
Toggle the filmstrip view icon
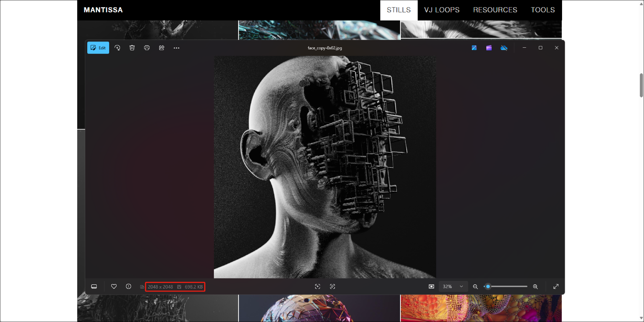(94, 286)
